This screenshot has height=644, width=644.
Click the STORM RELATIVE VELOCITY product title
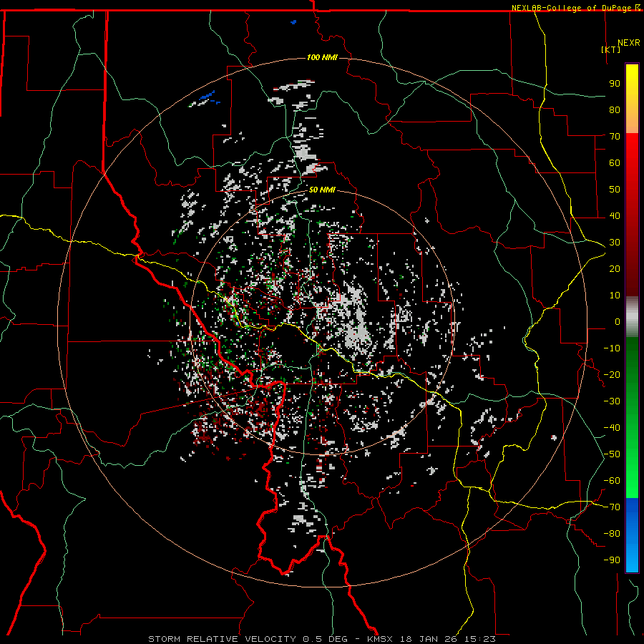click(x=223, y=639)
